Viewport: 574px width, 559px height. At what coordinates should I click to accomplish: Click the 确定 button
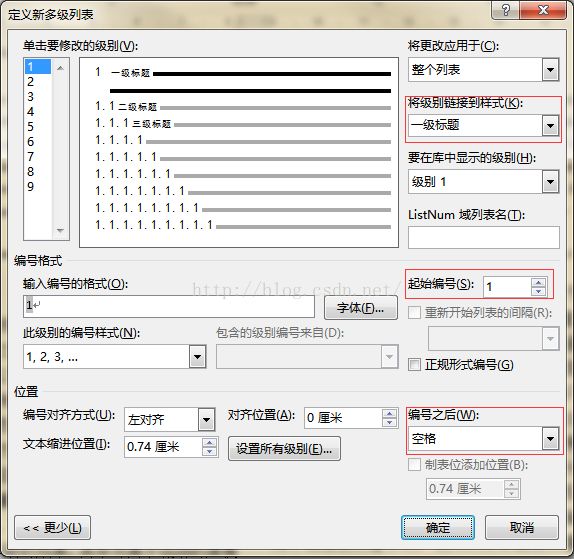[x=438, y=528]
